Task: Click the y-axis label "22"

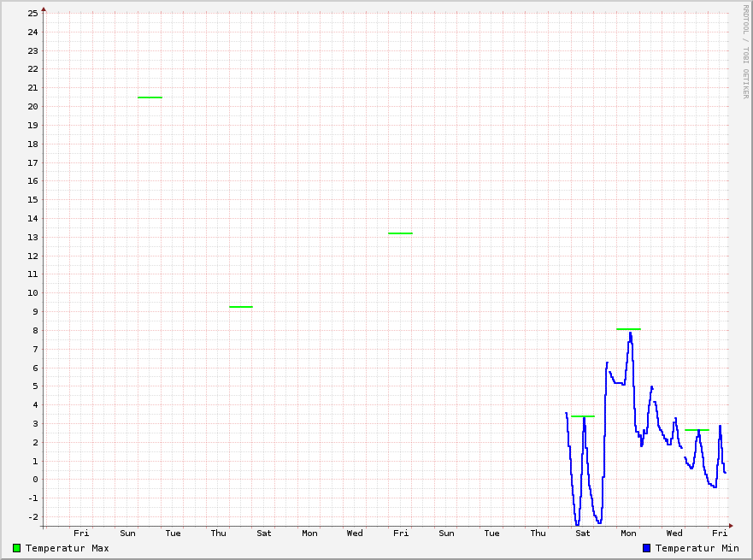Action: click(32, 68)
